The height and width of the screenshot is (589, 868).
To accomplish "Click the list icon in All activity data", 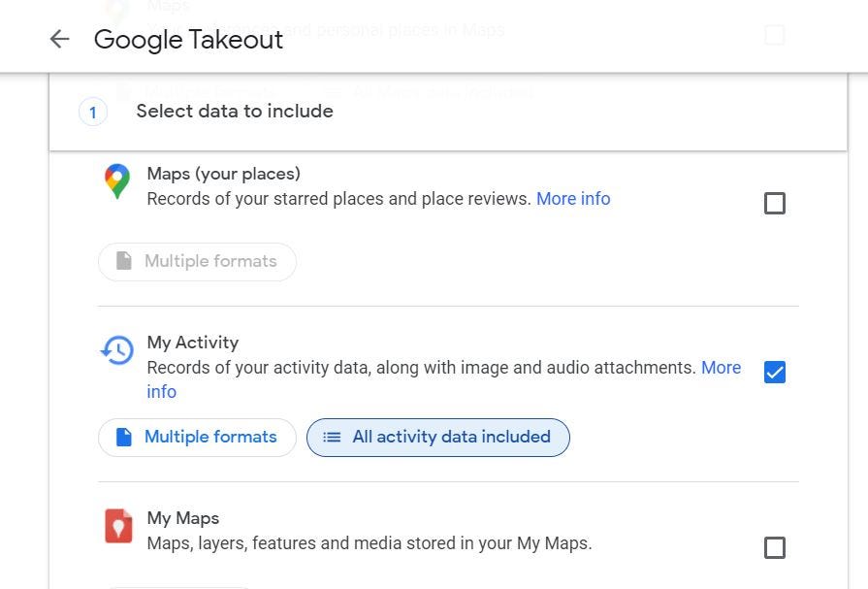I will [332, 438].
